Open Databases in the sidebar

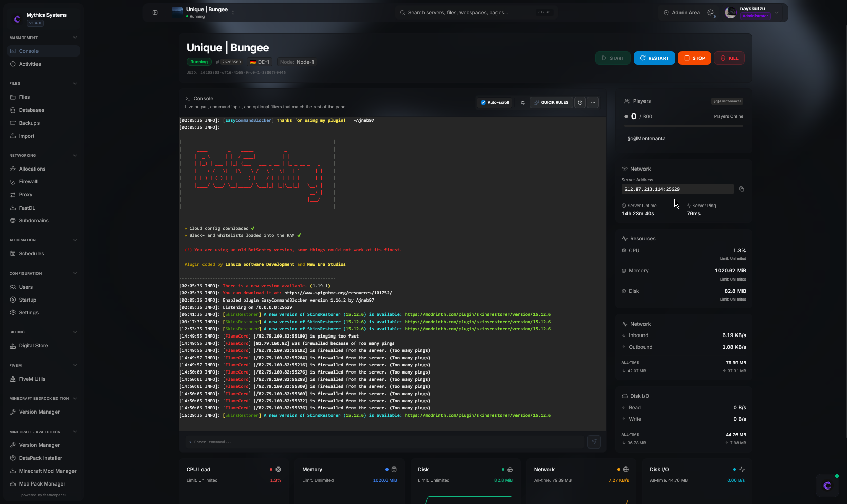click(x=44, y=110)
